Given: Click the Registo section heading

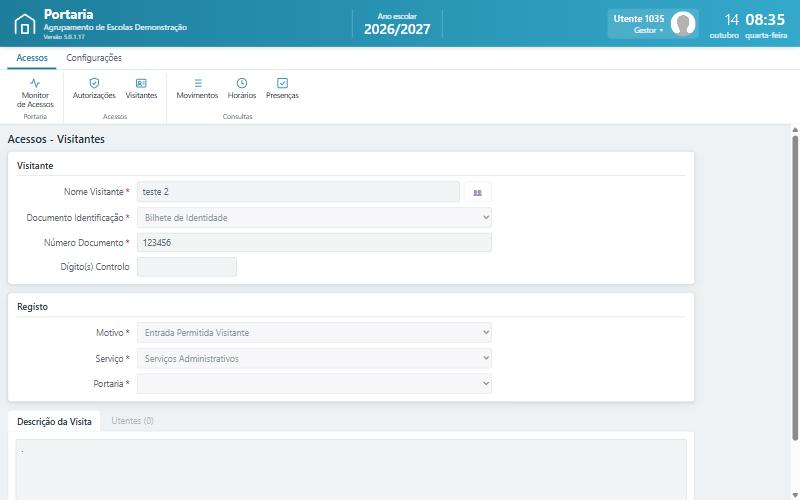Looking at the screenshot, I should pyautogui.click(x=32, y=307).
